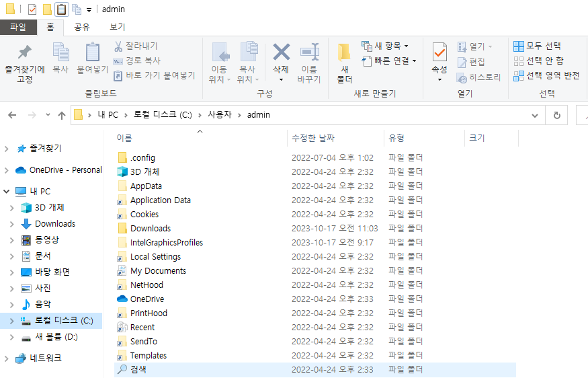This screenshot has width=588, height=378.
Task: Select the .config folder
Action: [x=142, y=157]
